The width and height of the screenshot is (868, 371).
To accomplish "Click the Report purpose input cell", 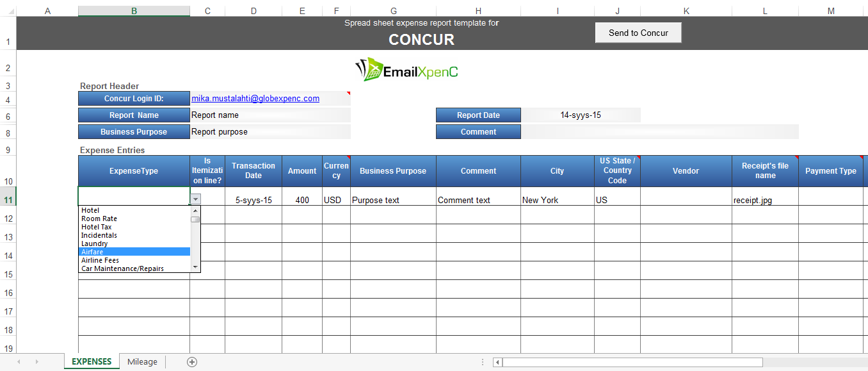I will point(270,132).
